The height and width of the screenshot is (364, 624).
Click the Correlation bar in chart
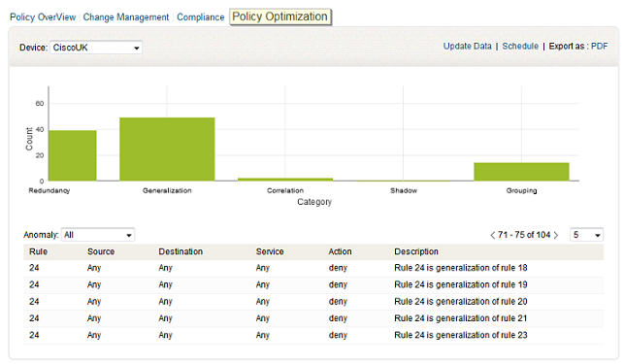pyautogui.click(x=285, y=180)
